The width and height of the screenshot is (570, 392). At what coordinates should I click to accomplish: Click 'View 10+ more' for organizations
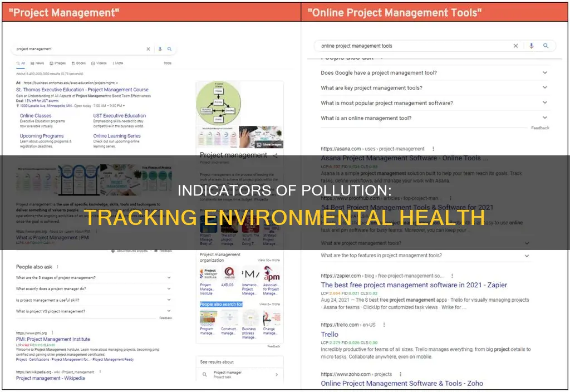(x=269, y=261)
